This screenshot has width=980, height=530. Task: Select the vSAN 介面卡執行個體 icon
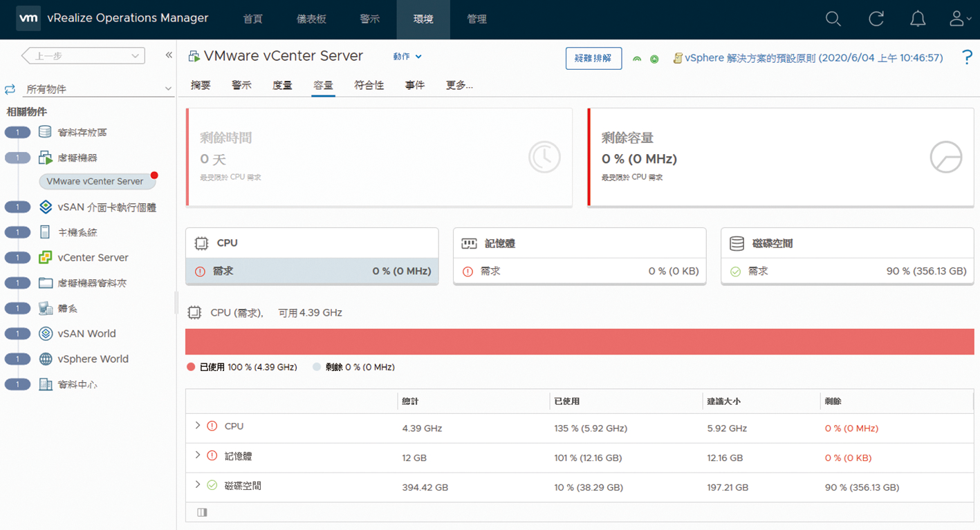point(46,207)
